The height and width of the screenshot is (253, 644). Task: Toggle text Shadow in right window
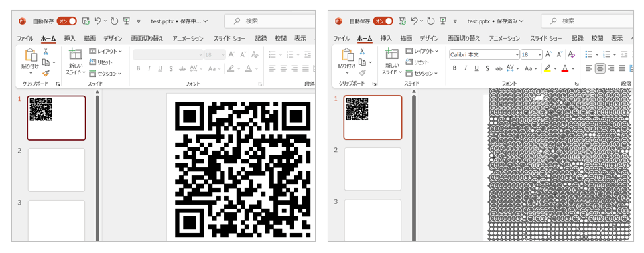point(487,68)
